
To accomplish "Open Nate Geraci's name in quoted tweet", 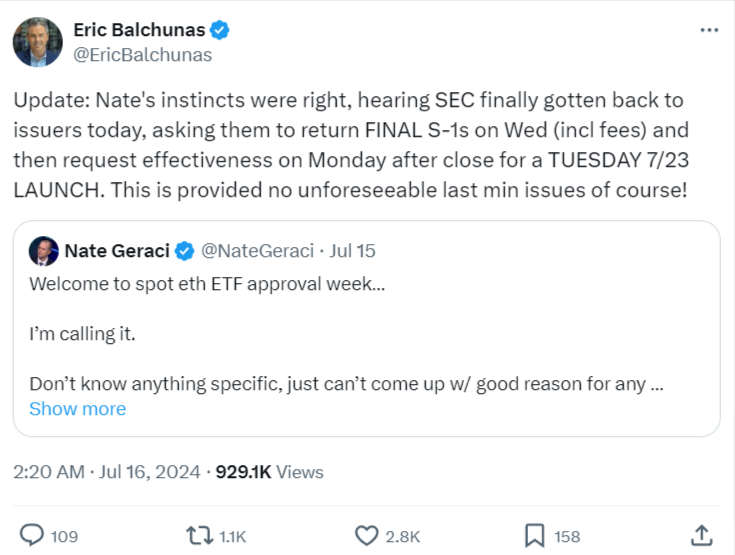I will (x=117, y=251).
